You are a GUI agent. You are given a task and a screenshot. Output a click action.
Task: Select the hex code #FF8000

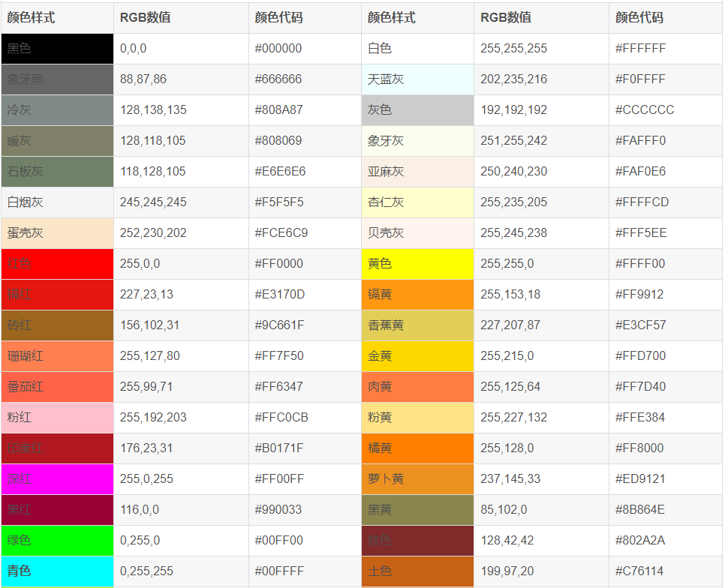coord(639,448)
